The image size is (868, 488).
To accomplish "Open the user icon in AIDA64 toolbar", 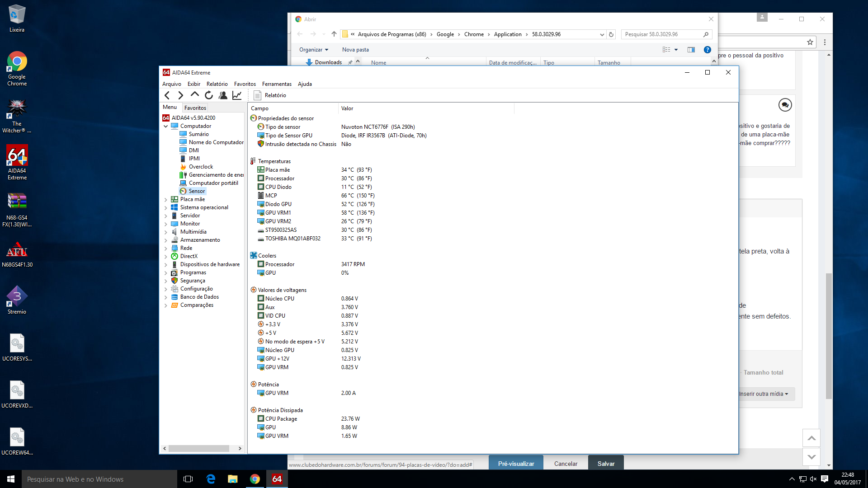I will point(223,95).
